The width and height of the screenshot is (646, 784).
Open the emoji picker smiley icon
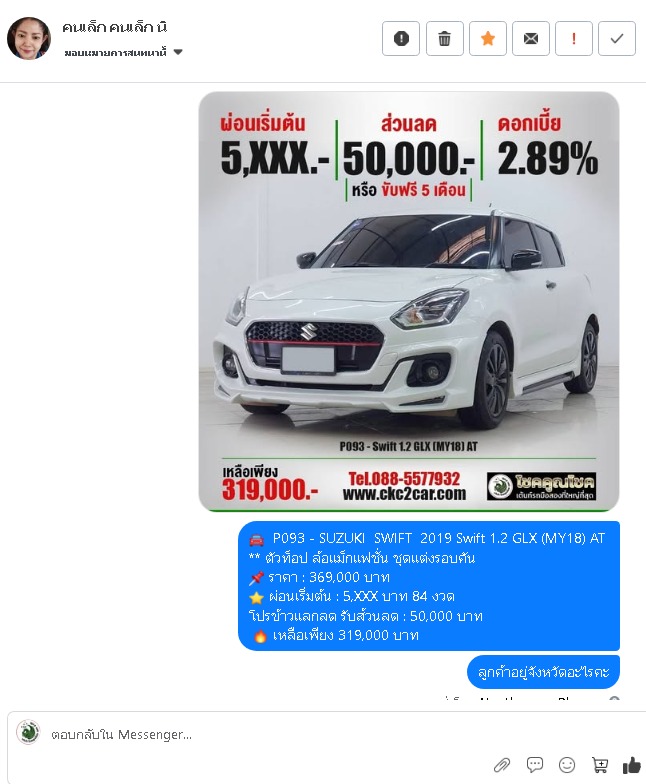(x=566, y=764)
